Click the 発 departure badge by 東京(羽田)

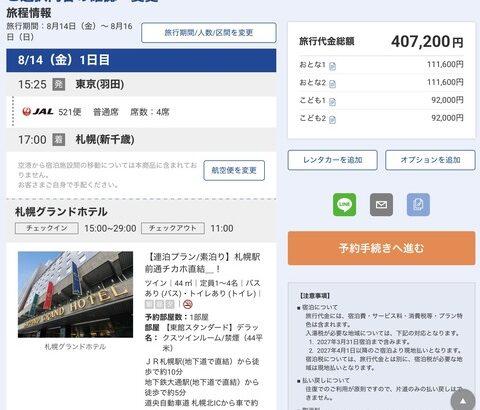(59, 84)
